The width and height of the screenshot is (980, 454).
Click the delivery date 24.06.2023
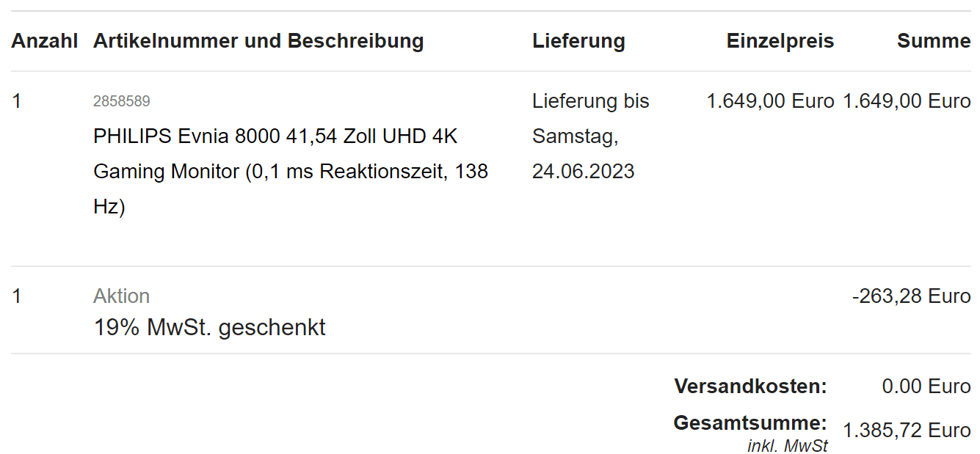584,172
